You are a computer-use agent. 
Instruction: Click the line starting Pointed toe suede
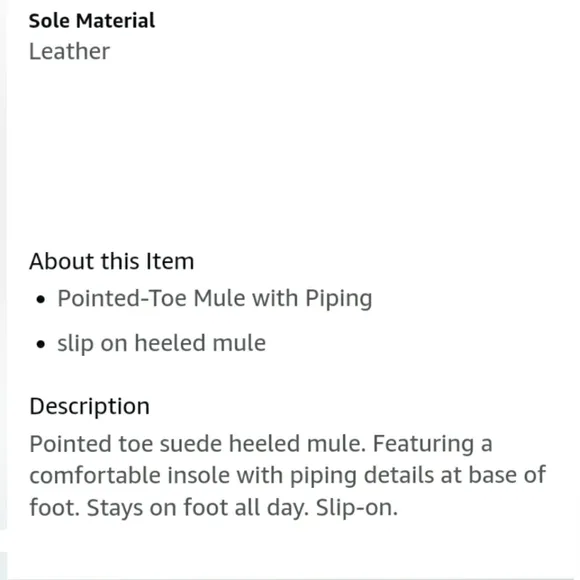tap(261, 444)
